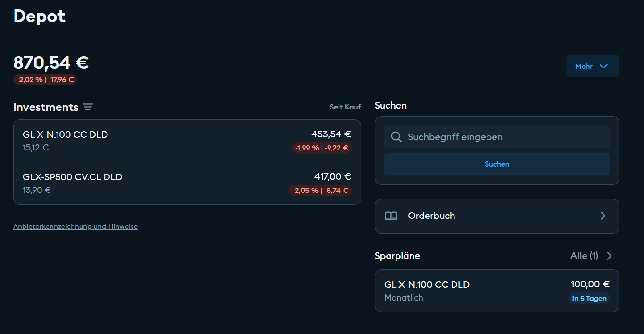This screenshot has width=644, height=334.
Task: Open Anbieterkennzeichnung und Hinweise link
Action: 75,227
